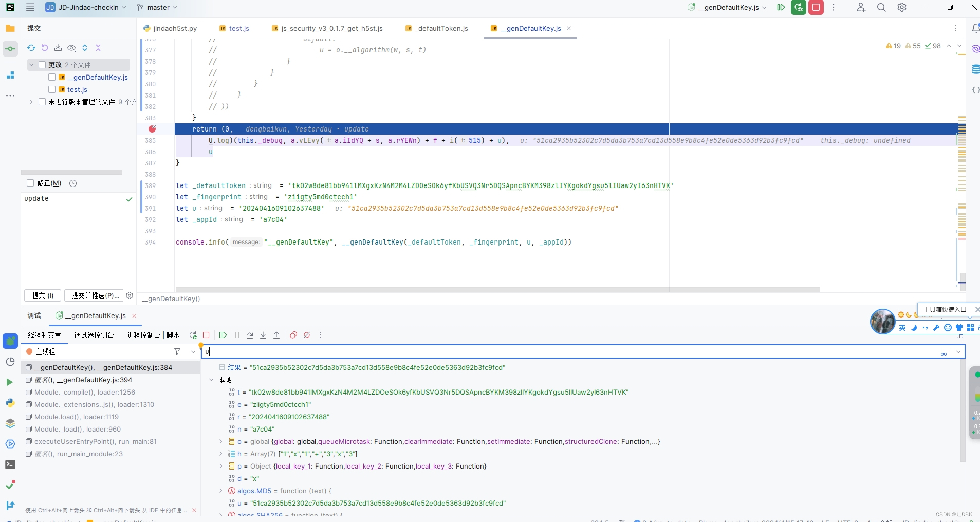Viewport: 980px width, 522px height.
Task: Check test.js in changes list
Action: [x=52, y=89]
